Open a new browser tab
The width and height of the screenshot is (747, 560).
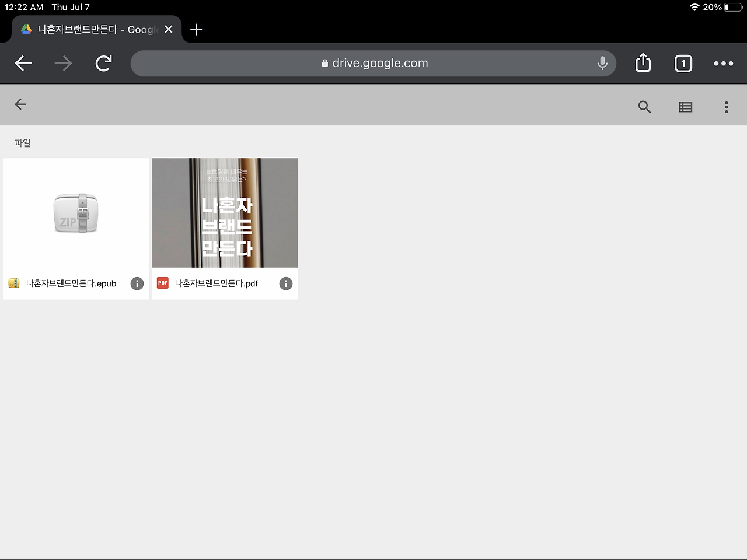196,30
